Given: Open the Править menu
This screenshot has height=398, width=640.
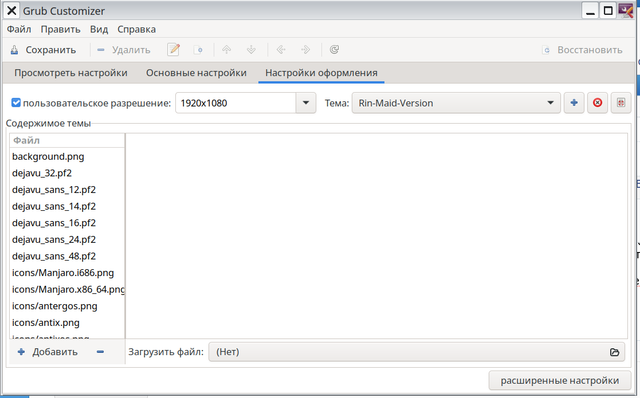Looking at the screenshot, I should point(60,29).
